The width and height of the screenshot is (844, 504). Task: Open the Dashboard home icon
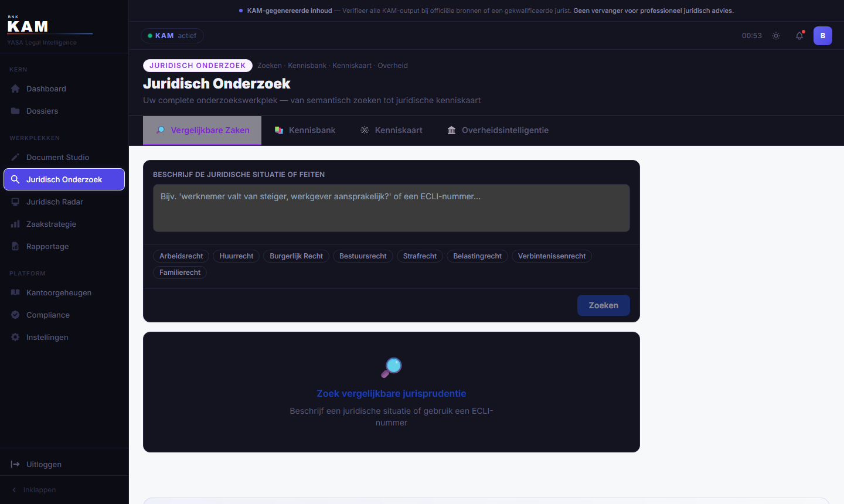click(x=15, y=88)
